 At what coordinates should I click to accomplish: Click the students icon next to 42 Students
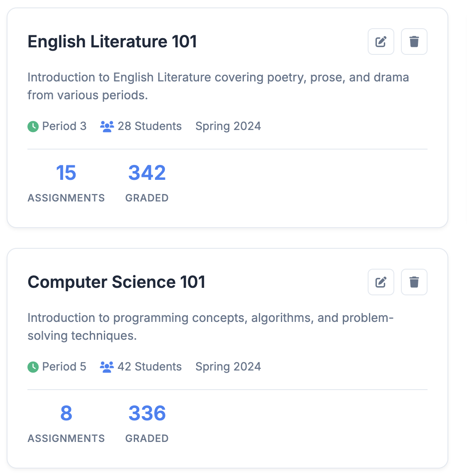point(107,367)
